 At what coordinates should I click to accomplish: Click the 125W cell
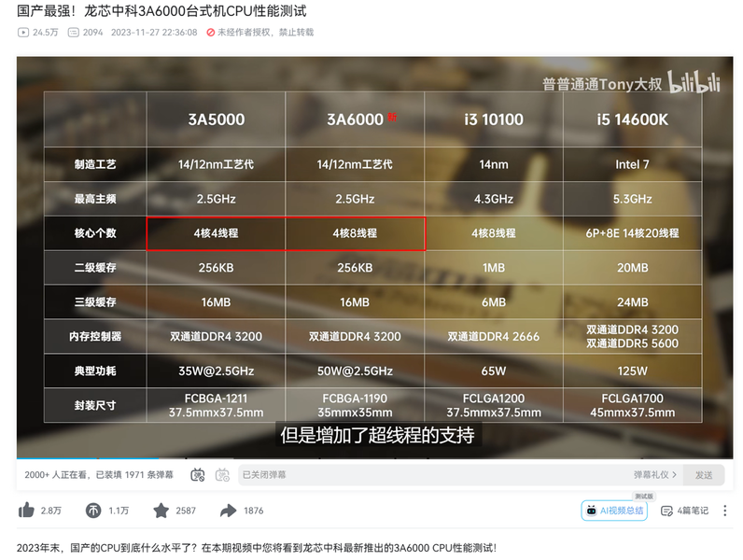[x=633, y=371]
